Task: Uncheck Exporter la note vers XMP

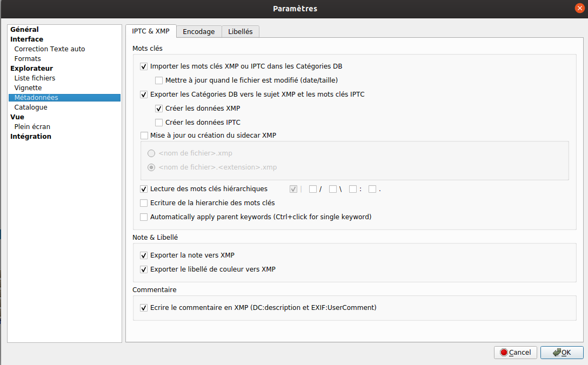Action: 144,255
